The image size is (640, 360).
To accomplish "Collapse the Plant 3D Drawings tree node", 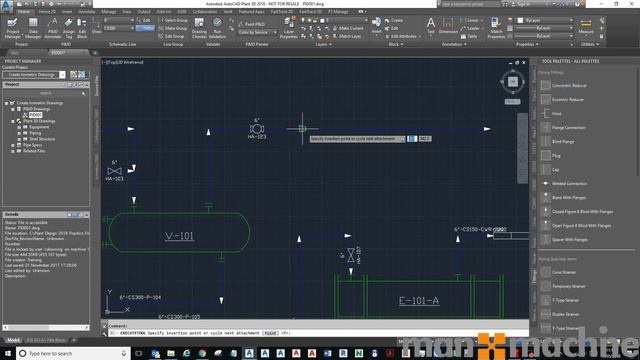I will pos(13,121).
